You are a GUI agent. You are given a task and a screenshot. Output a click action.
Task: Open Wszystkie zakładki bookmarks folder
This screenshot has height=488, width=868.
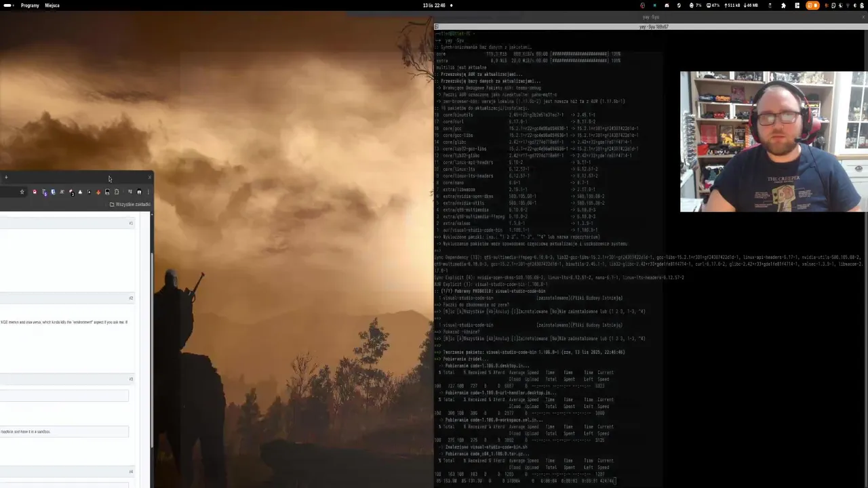(130, 205)
